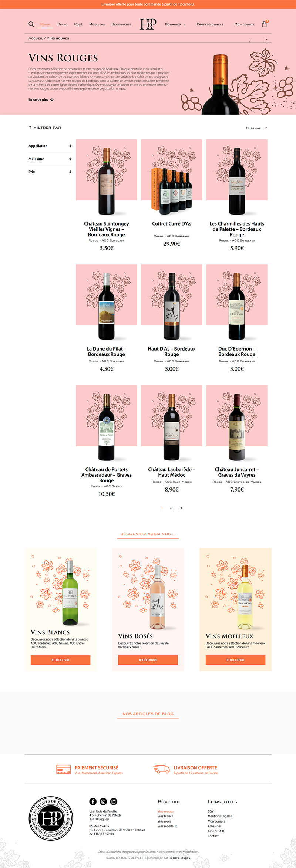Open the Instagram social icon
Screen dimensions: 296x868
103,801
